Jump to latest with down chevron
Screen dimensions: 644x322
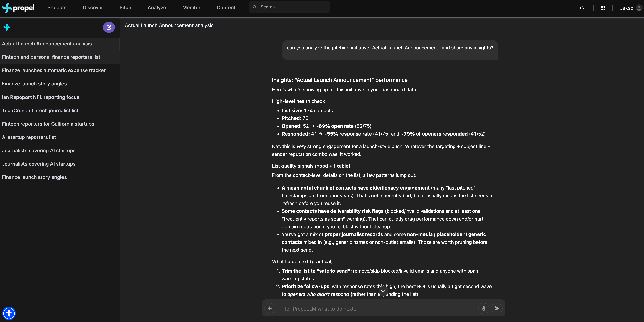(383, 291)
